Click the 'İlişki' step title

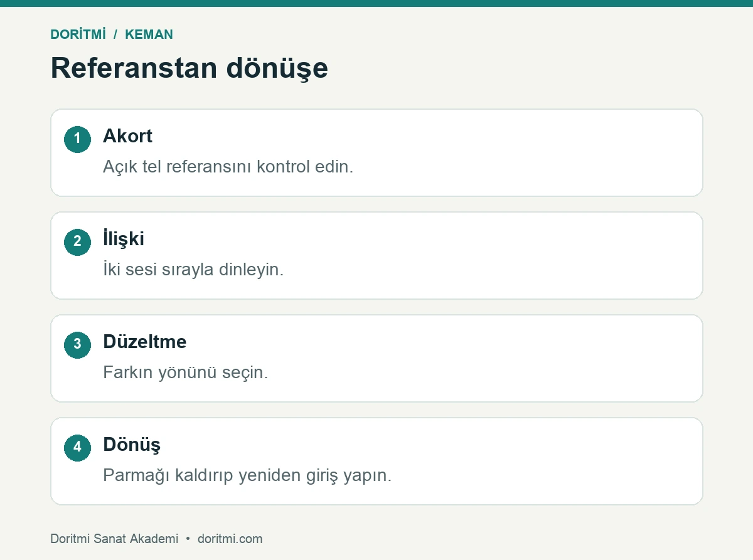(x=124, y=239)
